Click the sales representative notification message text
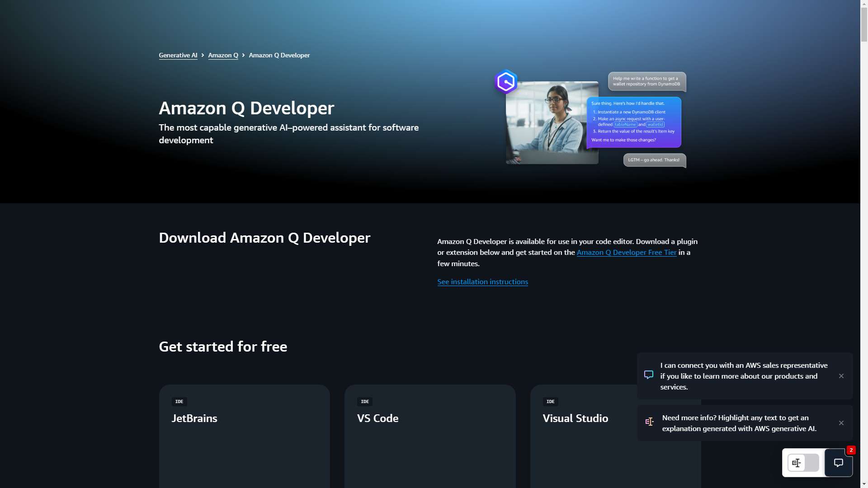Viewport: 868px width, 488px height. pyautogui.click(x=744, y=376)
